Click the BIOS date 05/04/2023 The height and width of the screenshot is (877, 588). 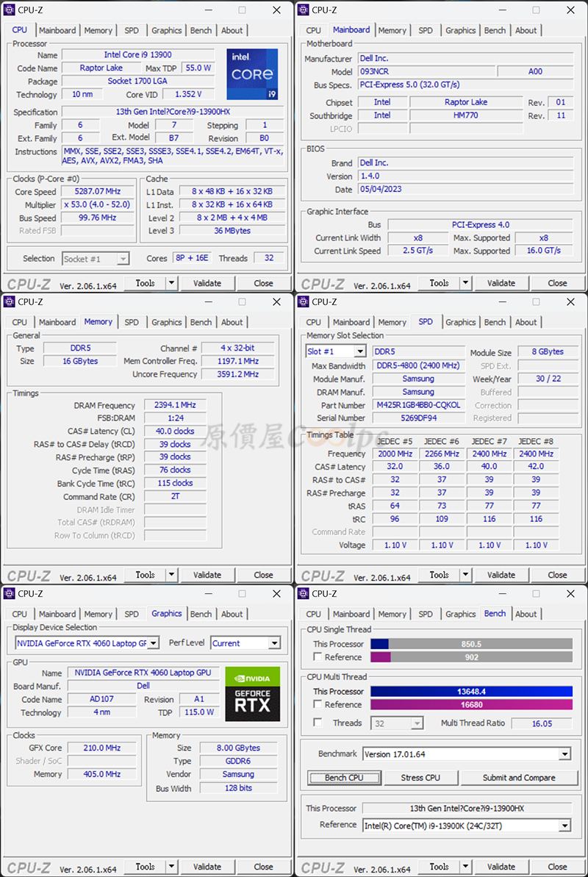click(465, 189)
